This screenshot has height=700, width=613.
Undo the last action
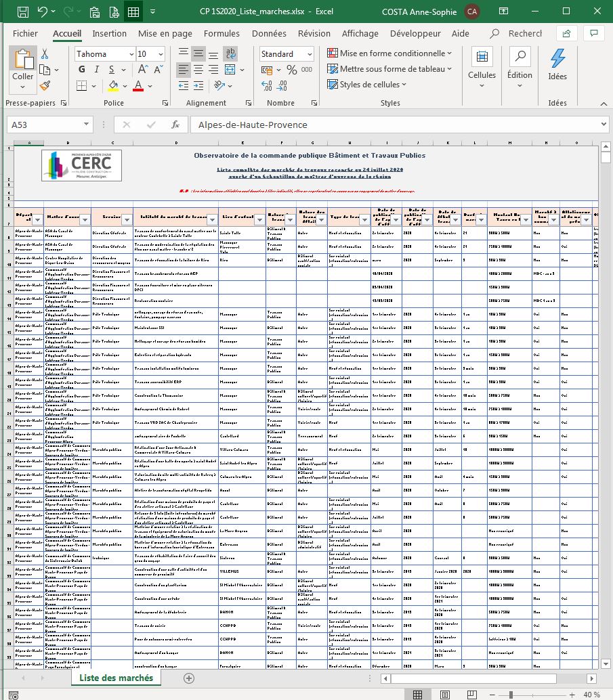(43, 12)
